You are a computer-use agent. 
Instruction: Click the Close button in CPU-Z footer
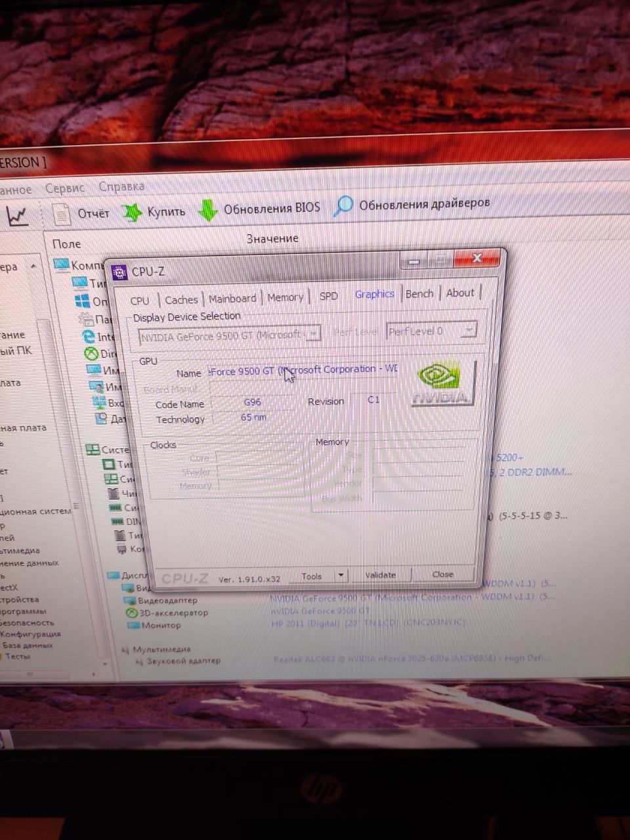[x=443, y=574]
